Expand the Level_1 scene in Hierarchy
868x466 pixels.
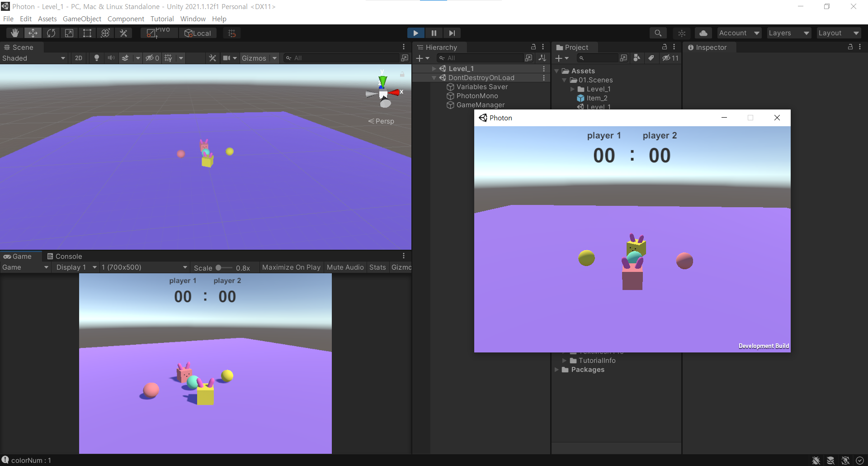(x=434, y=69)
